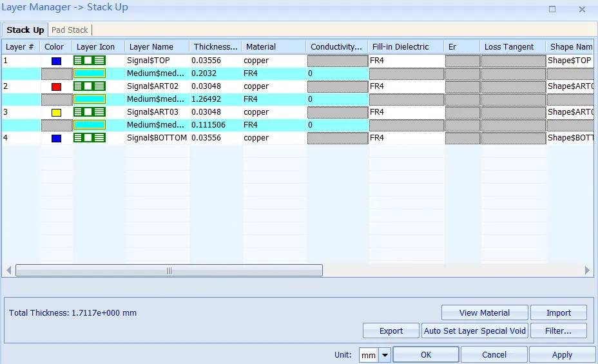Click the Signal$ART03 layer icon
This screenshot has width=598, height=364.
pyautogui.click(x=89, y=112)
